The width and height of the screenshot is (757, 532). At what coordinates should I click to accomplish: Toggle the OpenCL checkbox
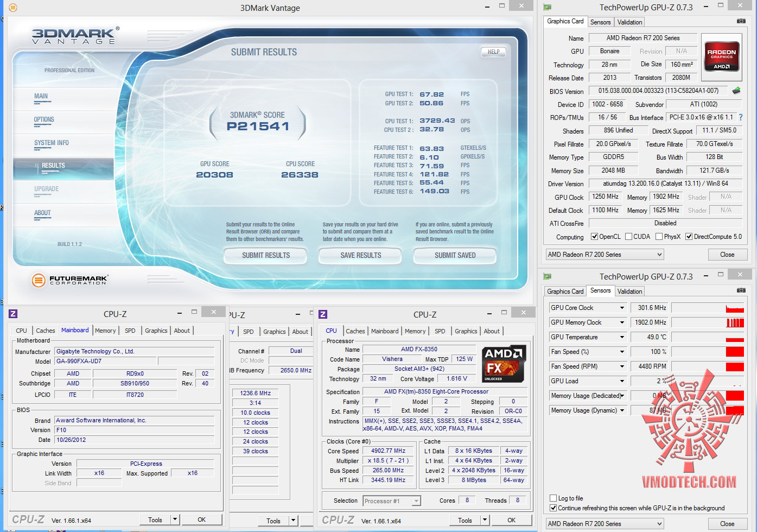pos(594,237)
